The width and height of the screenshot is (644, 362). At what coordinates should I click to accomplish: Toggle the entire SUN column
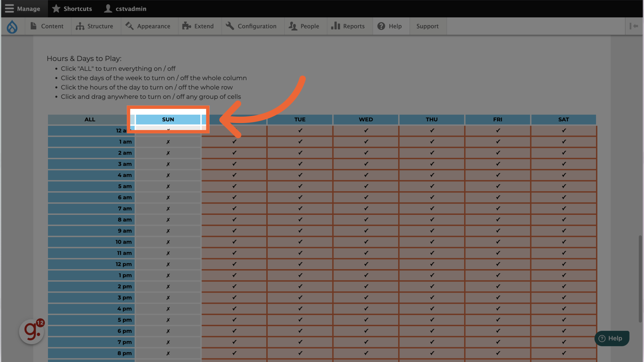[x=168, y=120]
